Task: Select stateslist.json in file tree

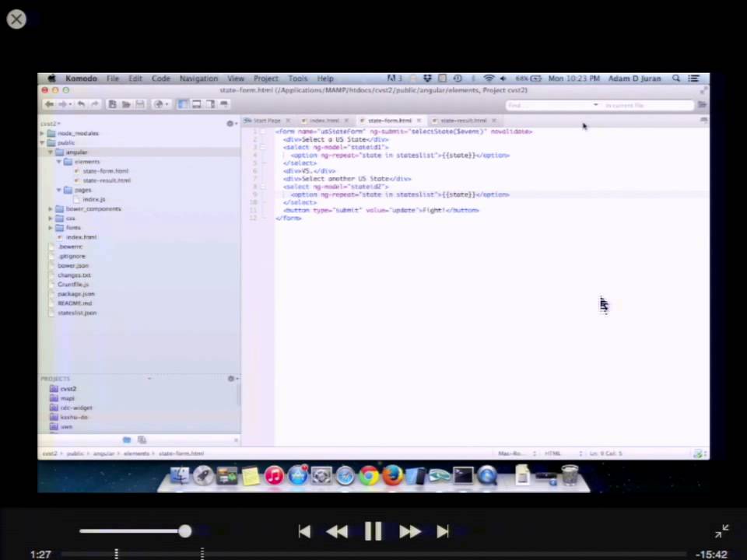Action: pos(77,313)
